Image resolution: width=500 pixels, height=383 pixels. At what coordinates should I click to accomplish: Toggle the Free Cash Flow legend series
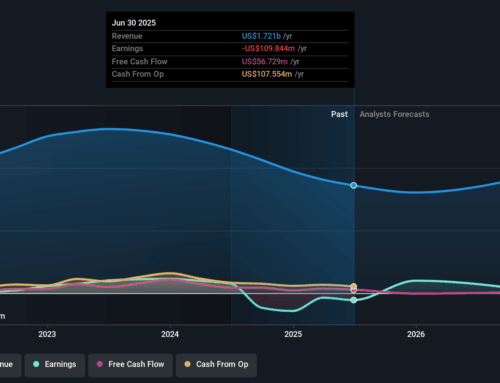[130, 365]
